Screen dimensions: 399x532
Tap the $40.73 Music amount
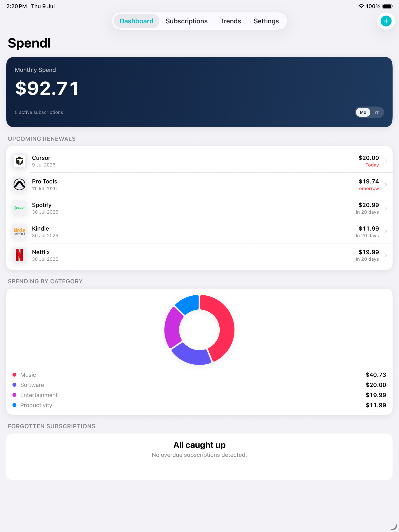click(376, 375)
